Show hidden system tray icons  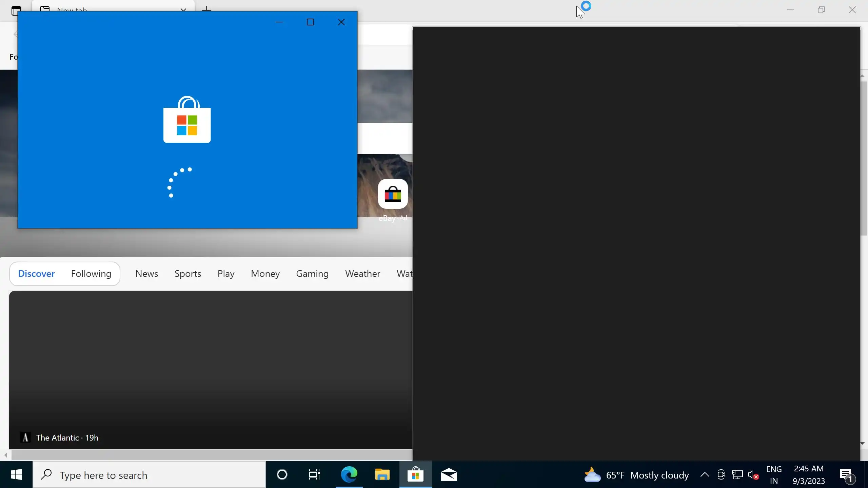[x=705, y=475]
